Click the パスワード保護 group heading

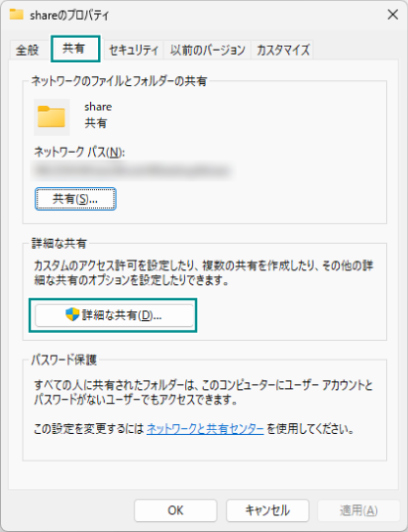tap(64, 360)
